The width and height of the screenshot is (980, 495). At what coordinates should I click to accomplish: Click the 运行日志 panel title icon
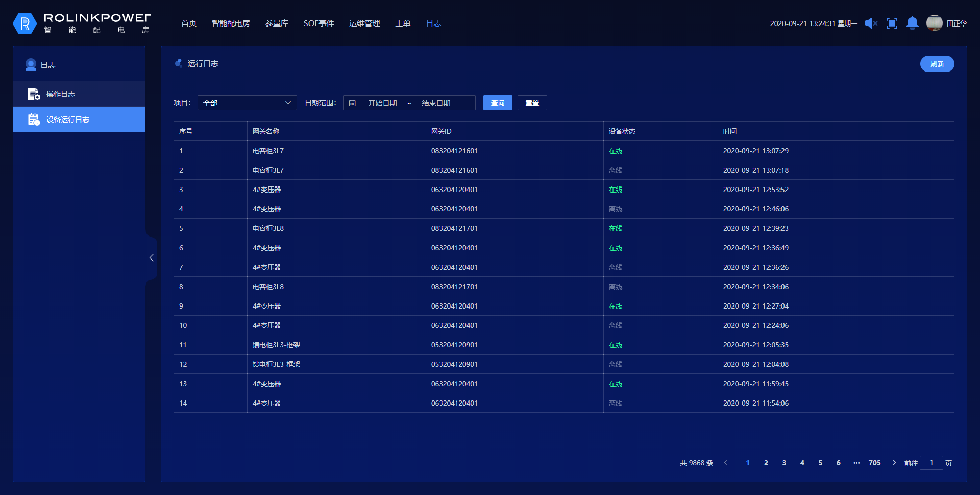179,63
